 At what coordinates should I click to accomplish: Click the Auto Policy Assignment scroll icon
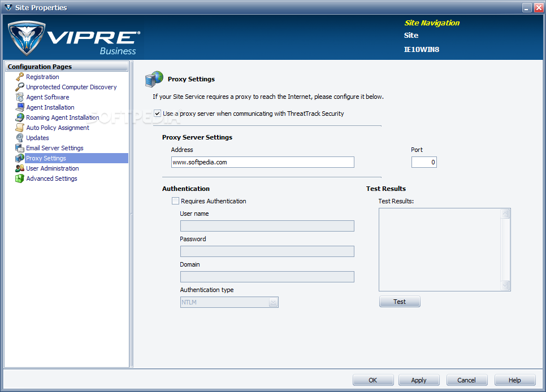20,128
